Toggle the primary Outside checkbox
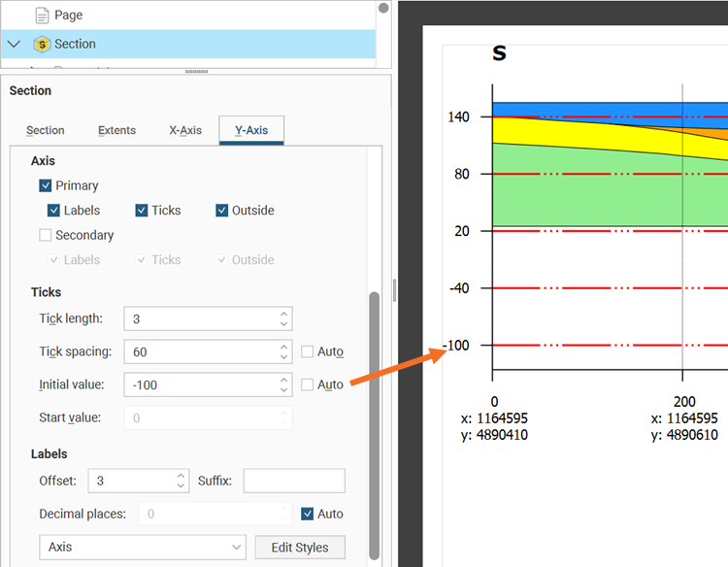This screenshot has width=728, height=567. [222, 211]
